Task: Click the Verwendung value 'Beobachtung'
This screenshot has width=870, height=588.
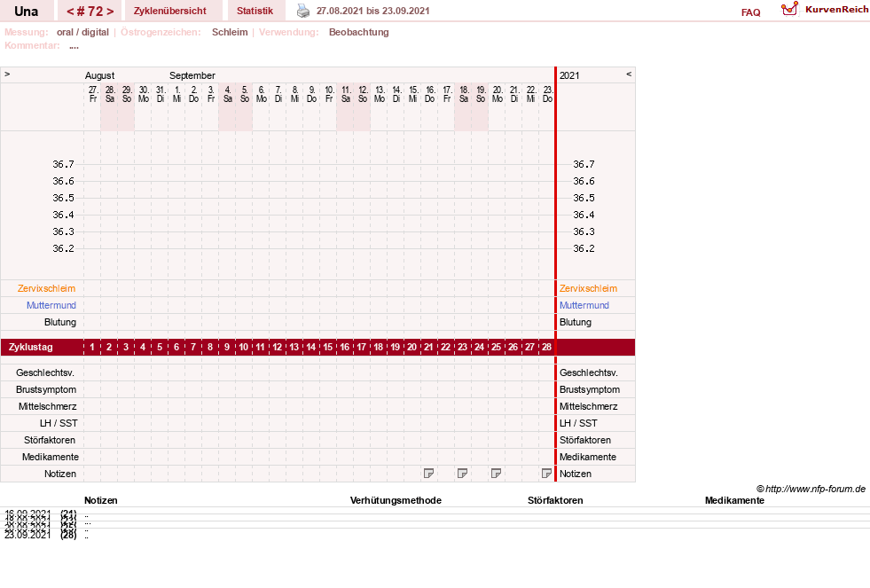Action: (359, 32)
